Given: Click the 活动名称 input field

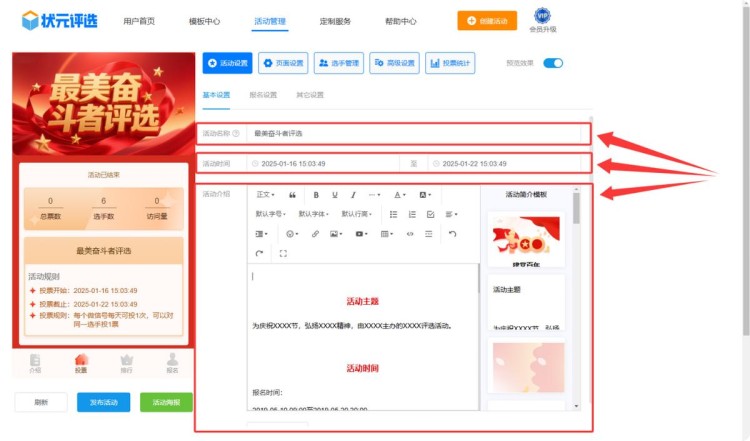Looking at the screenshot, I should click(x=414, y=133).
